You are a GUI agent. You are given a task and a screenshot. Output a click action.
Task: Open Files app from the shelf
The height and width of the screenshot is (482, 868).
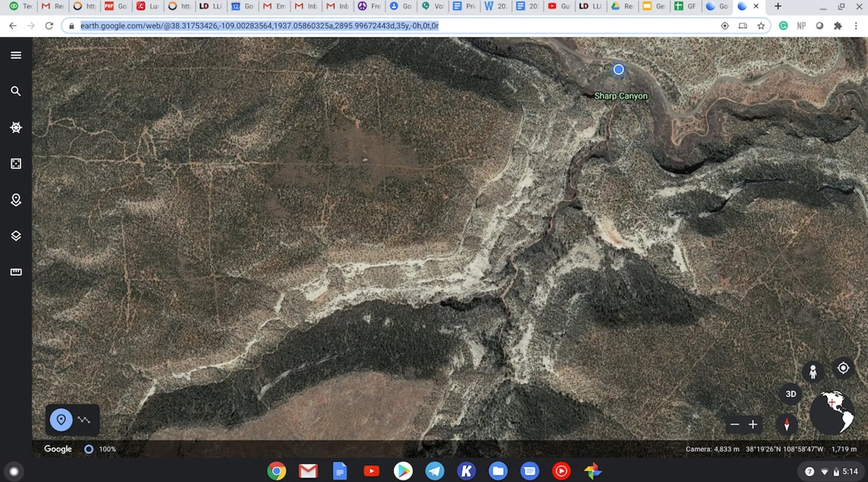[498, 471]
